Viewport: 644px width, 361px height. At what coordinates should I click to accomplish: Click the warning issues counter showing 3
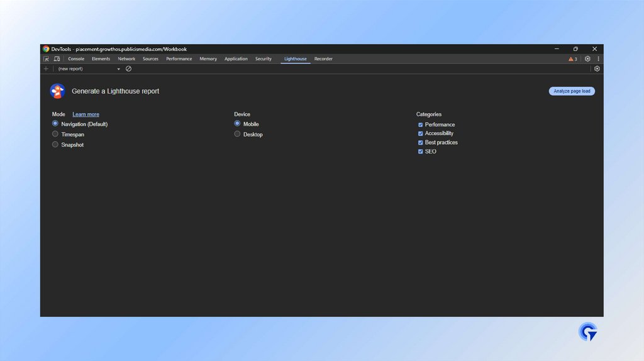point(572,58)
